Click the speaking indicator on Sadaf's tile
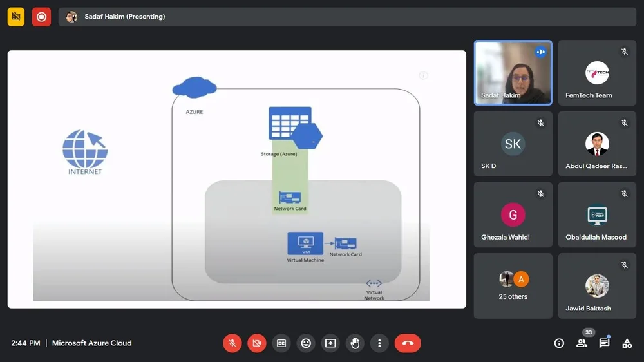The height and width of the screenshot is (362, 644). [x=540, y=52]
